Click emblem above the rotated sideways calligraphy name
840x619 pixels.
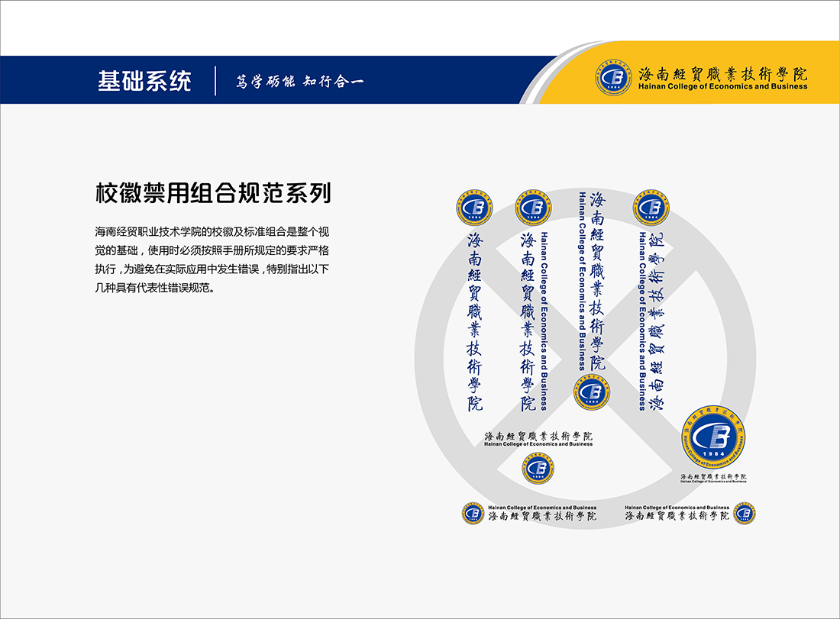653,208
